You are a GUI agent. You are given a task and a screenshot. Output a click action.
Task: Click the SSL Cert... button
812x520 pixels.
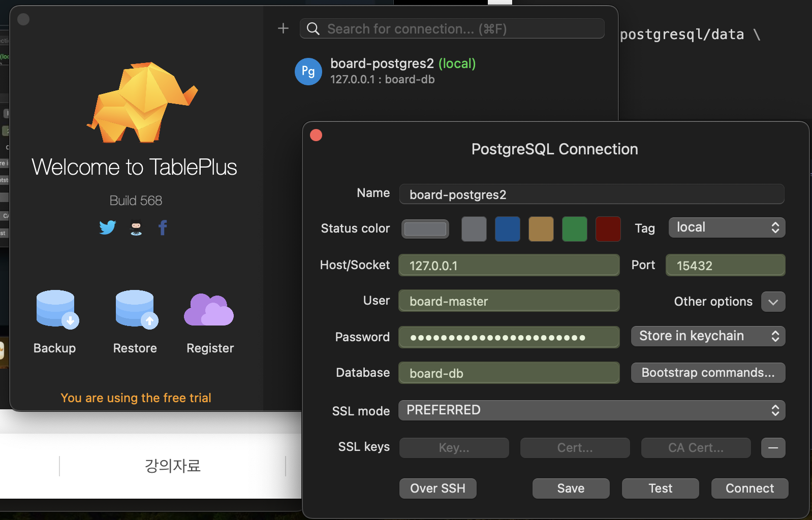(575, 448)
